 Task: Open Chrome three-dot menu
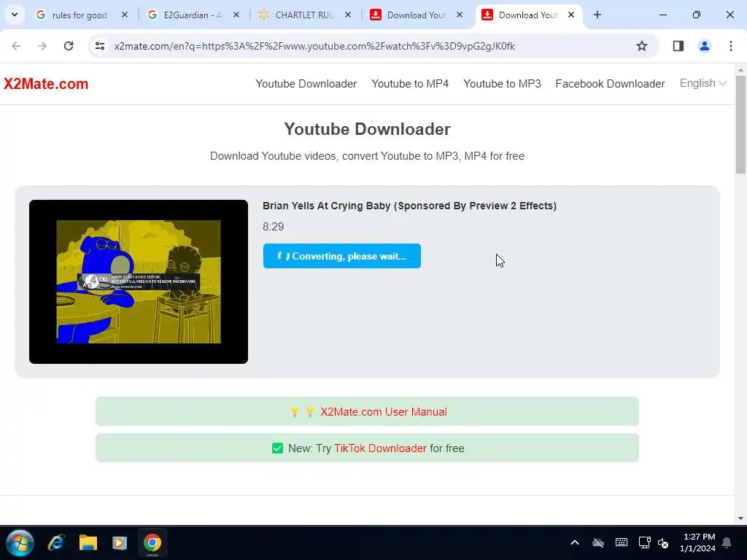(x=731, y=46)
